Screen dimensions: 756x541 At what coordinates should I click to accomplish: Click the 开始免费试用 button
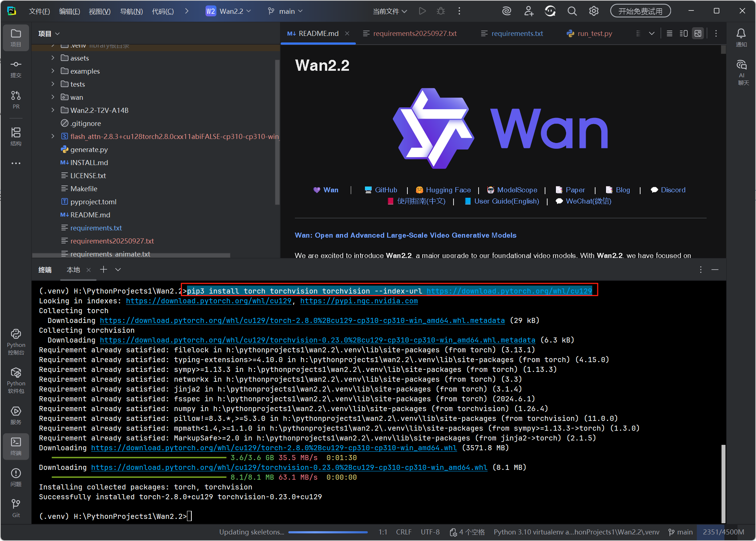tap(641, 11)
